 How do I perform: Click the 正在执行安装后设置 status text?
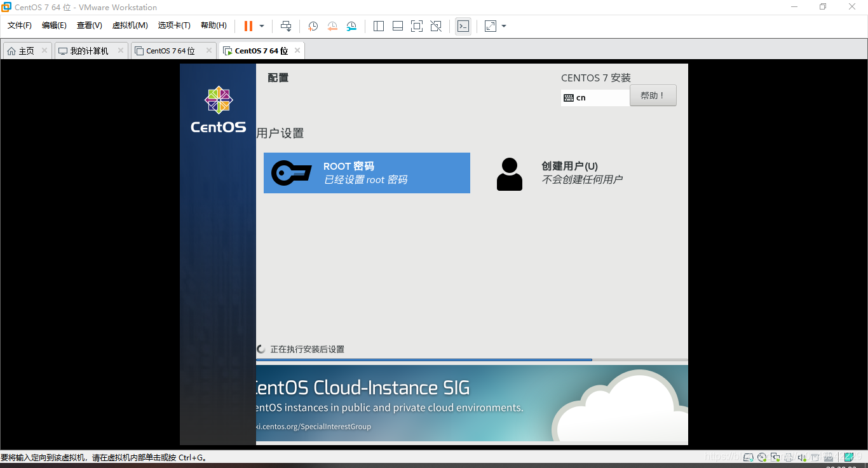307,349
